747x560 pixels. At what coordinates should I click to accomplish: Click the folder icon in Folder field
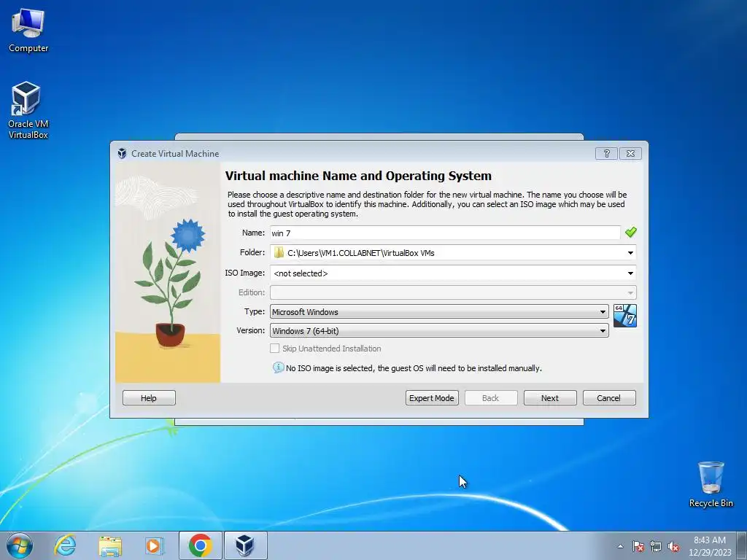[x=279, y=253]
